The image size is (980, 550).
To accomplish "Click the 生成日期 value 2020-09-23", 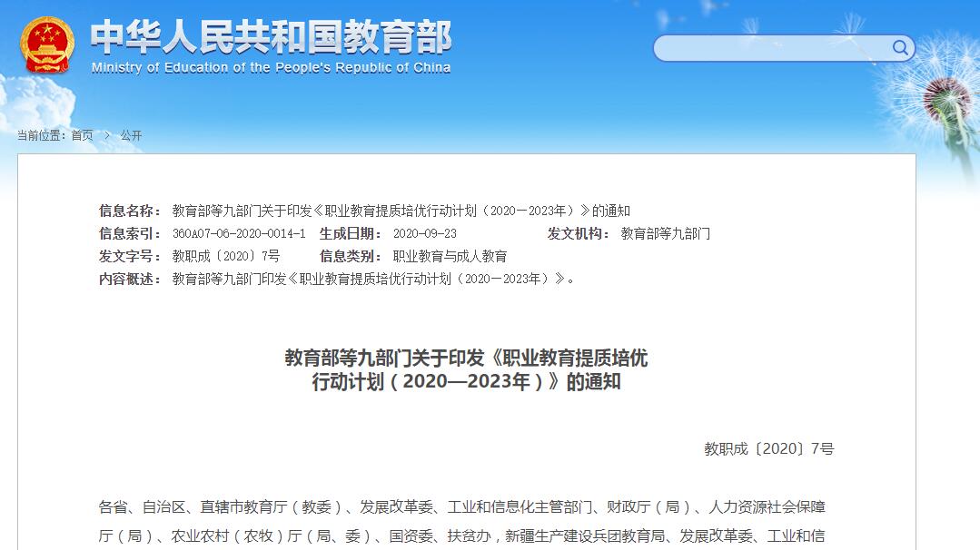I will coord(424,233).
